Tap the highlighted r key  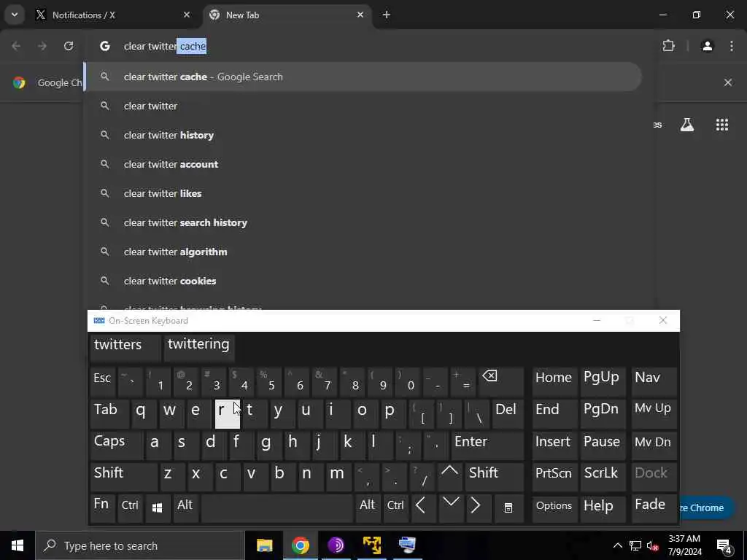pyautogui.click(x=228, y=414)
